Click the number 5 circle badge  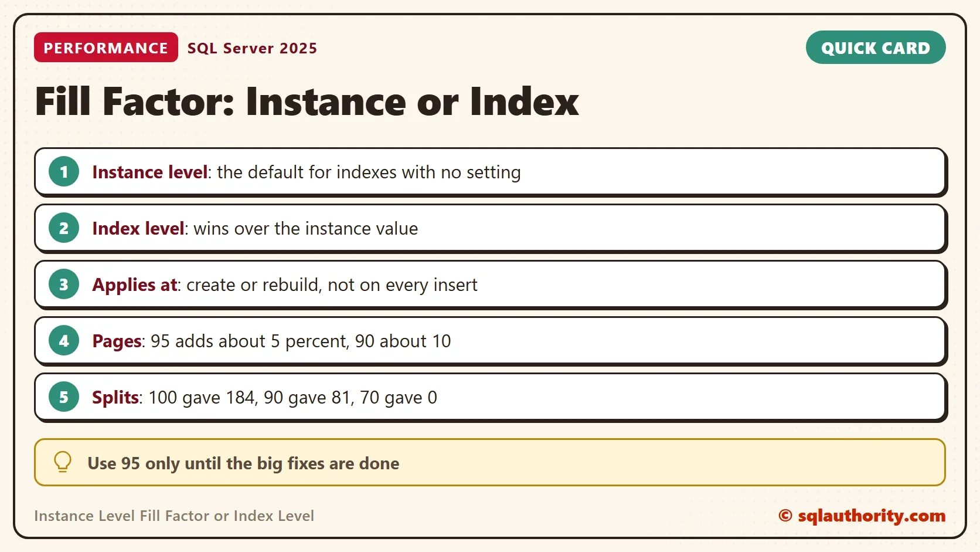pos(64,397)
